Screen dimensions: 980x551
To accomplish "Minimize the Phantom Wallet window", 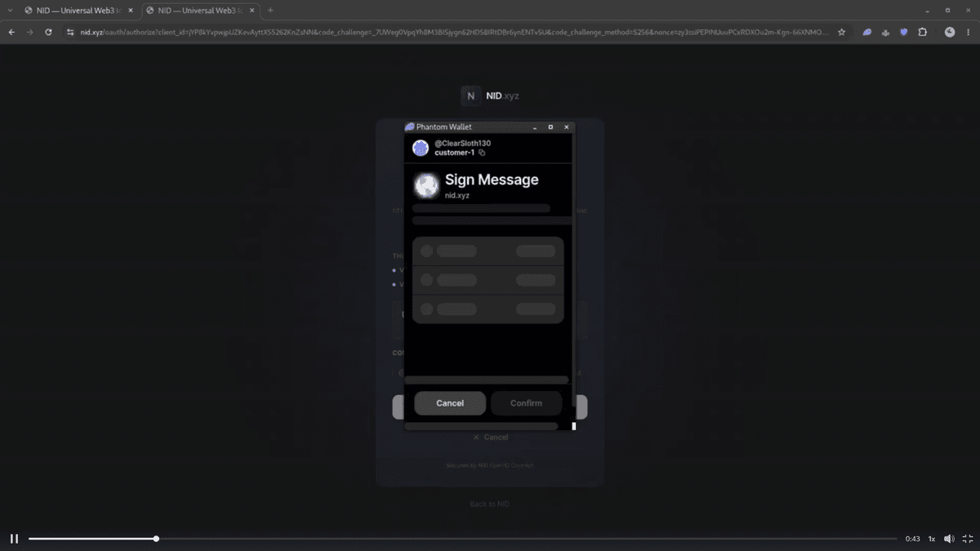I will [535, 127].
